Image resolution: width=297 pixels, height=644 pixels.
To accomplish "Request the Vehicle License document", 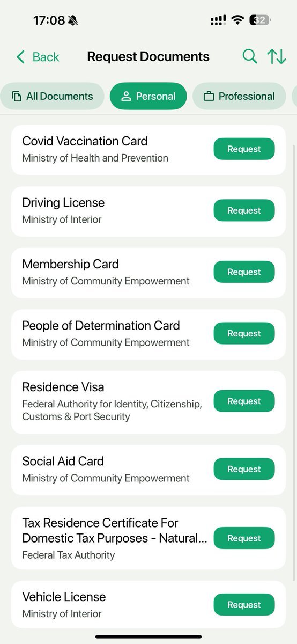I will click(x=244, y=605).
